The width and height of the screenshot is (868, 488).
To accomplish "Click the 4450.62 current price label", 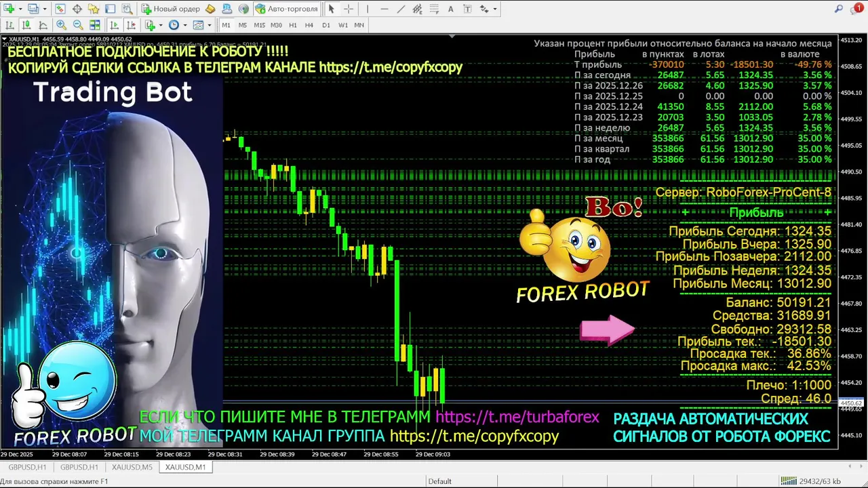I will tap(851, 403).
